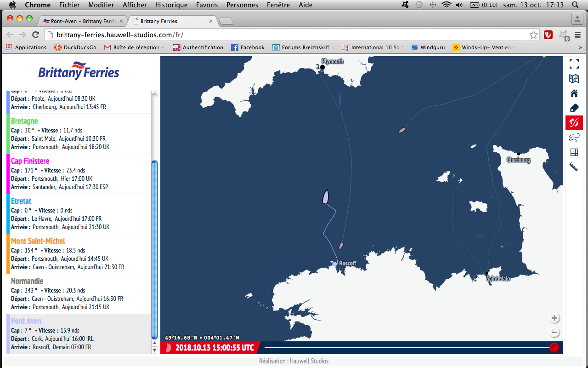Click the Cherbourg port dot
The width and height of the screenshot is (588, 368).
(519, 154)
